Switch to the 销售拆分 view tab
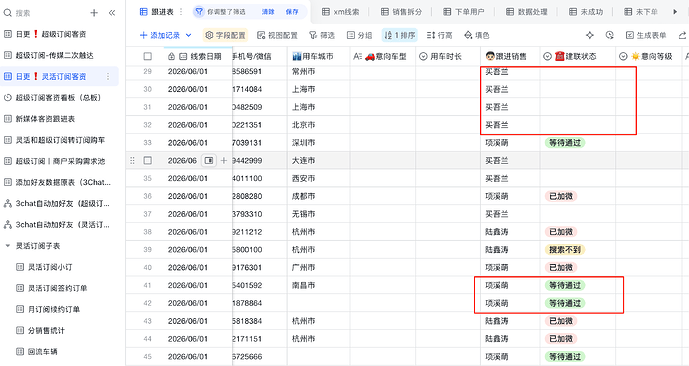 [401, 12]
